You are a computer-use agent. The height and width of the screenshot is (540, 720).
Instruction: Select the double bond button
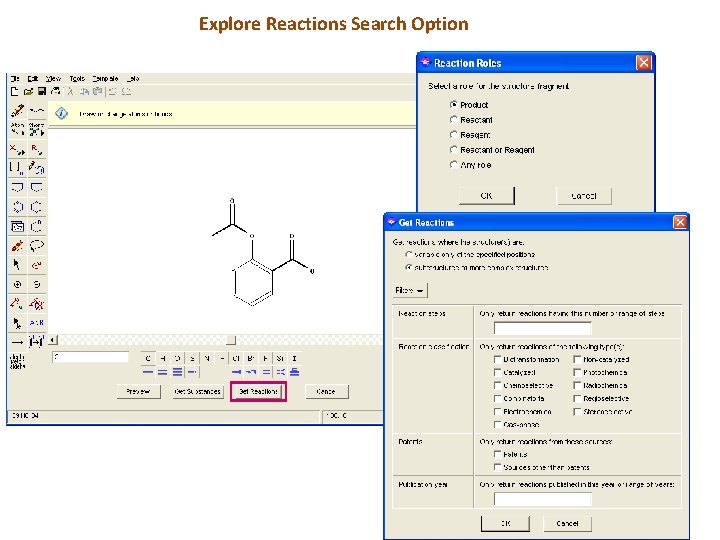163,372
